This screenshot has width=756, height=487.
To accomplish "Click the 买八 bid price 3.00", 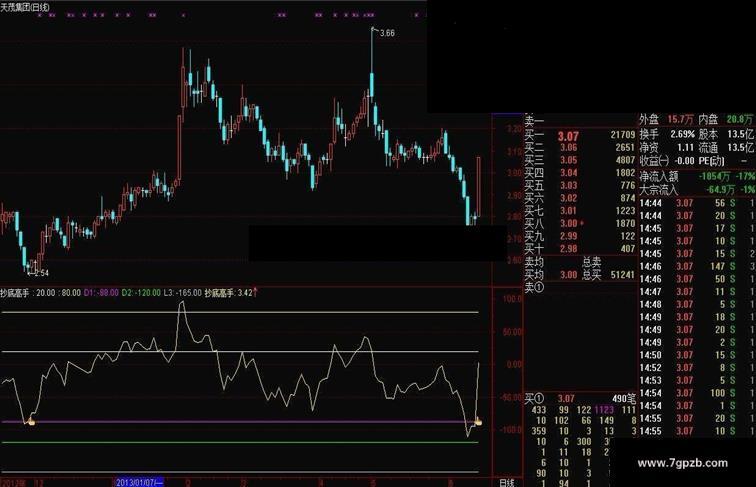I will click(x=569, y=223).
